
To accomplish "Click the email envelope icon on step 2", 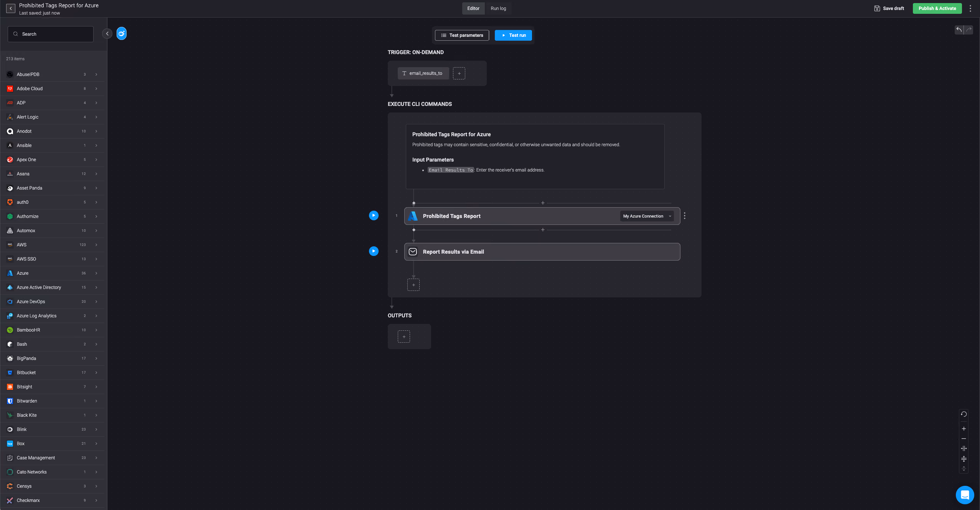I will point(413,252).
